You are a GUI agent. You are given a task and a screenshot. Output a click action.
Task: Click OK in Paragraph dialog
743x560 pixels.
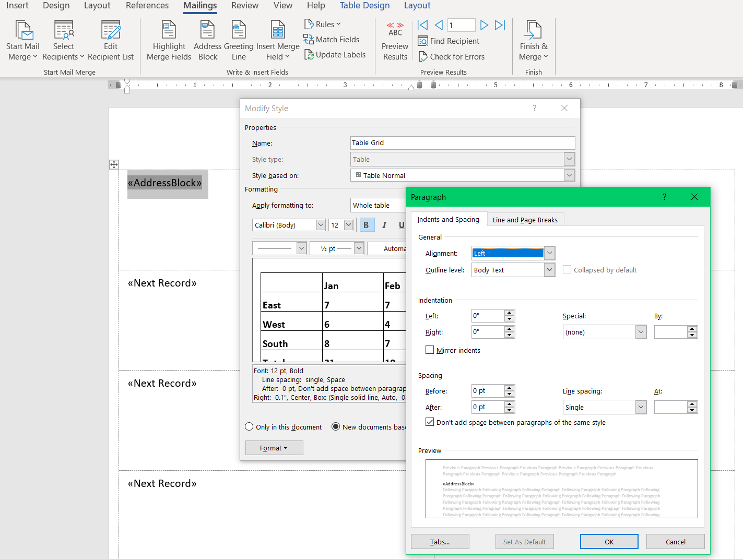(609, 542)
